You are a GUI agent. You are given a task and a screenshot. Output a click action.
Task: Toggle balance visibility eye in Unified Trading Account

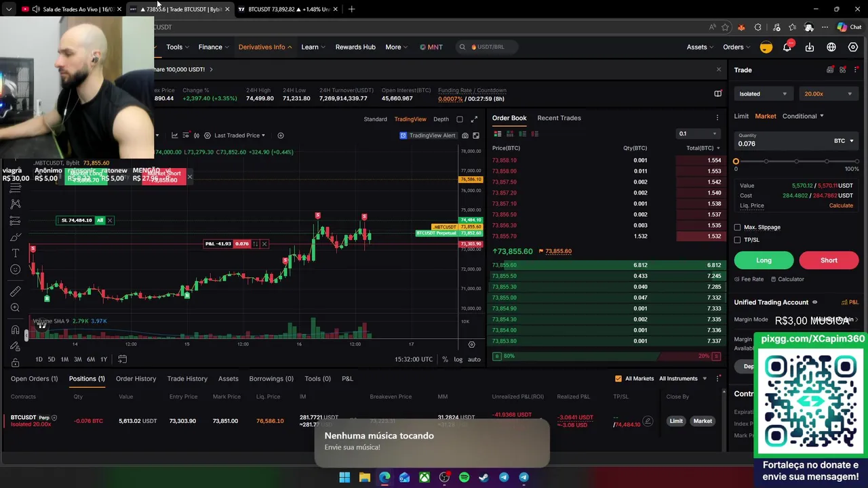815,302
